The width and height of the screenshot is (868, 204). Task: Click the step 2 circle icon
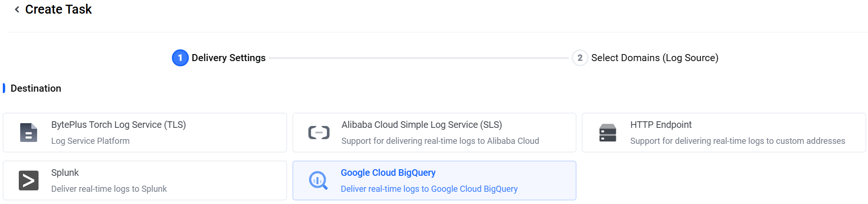pos(580,58)
